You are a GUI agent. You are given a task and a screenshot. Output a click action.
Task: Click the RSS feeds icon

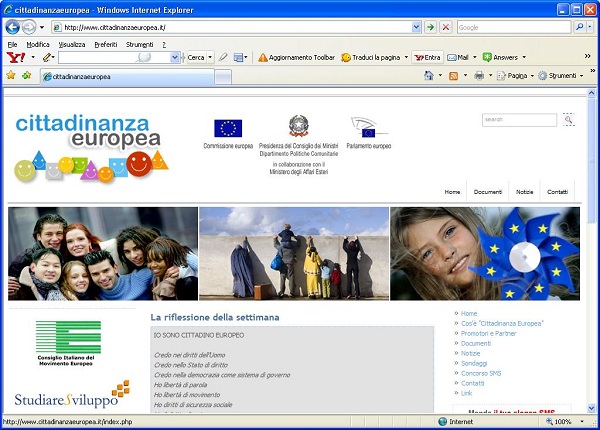coord(453,76)
